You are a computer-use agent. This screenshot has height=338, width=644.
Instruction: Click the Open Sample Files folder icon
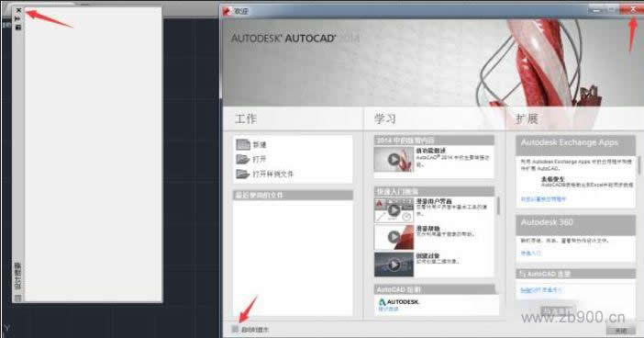coord(243,174)
